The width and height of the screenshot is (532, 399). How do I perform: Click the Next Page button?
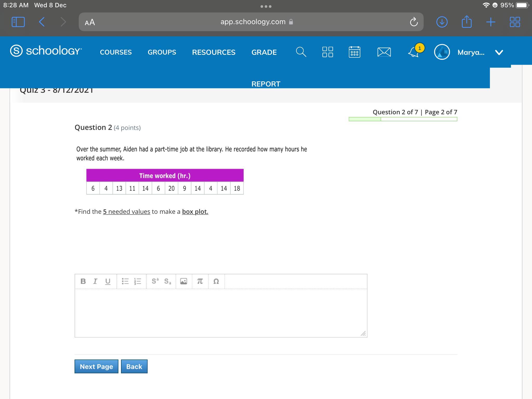pos(96,367)
